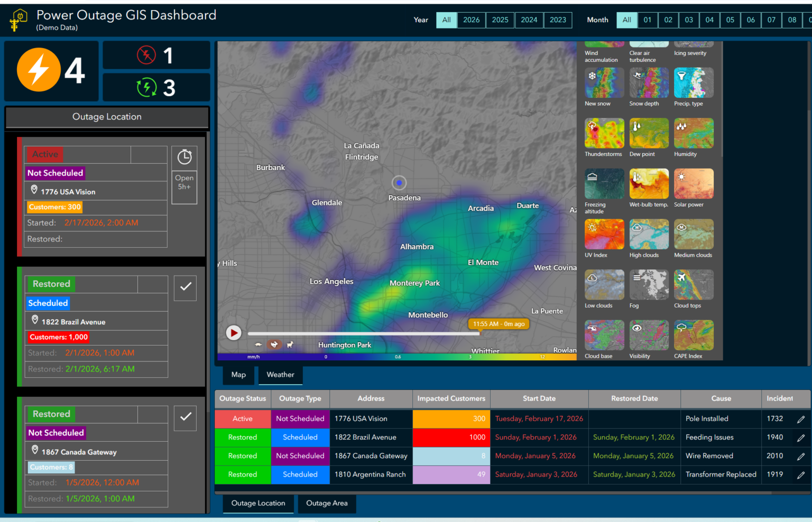This screenshot has height=522, width=812.
Task: Click edit pencil for incident 1919
Action: (x=801, y=475)
